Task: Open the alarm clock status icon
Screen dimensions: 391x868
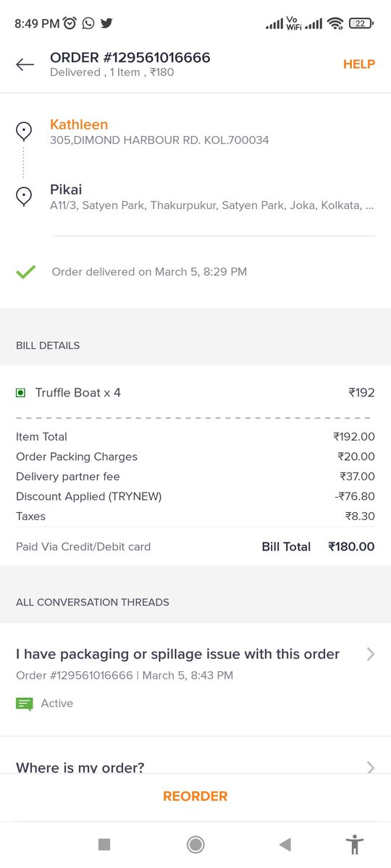Action: click(x=70, y=23)
